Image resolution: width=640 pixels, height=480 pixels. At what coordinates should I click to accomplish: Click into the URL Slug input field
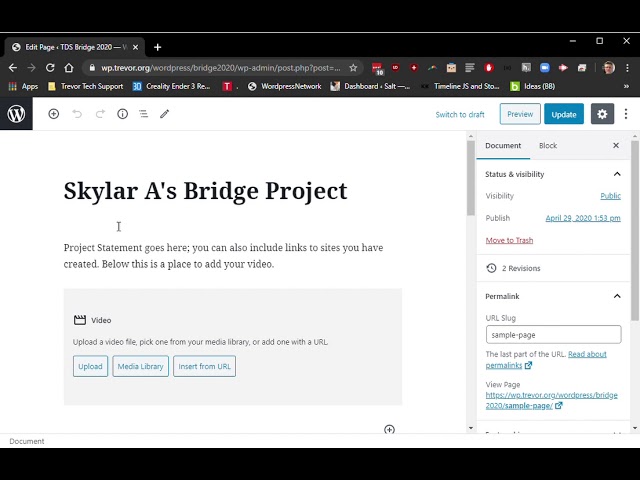coord(553,335)
